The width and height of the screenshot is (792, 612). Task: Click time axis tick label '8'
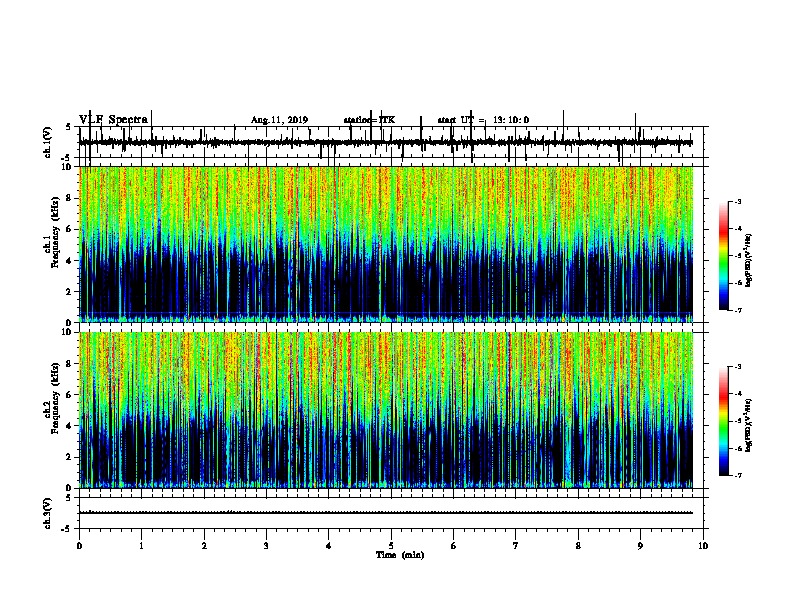578,546
